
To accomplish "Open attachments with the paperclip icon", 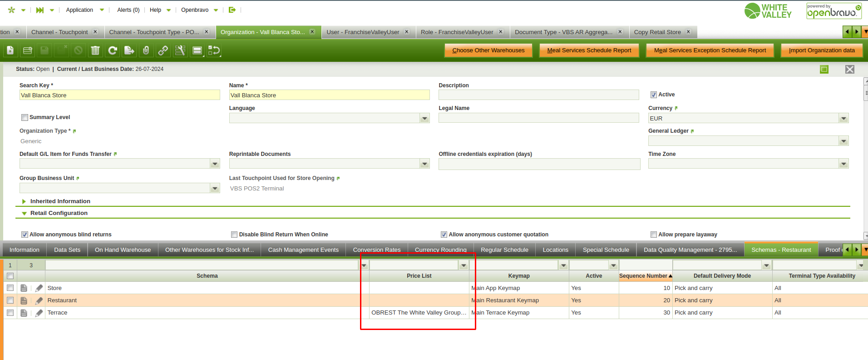I will point(146,50).
